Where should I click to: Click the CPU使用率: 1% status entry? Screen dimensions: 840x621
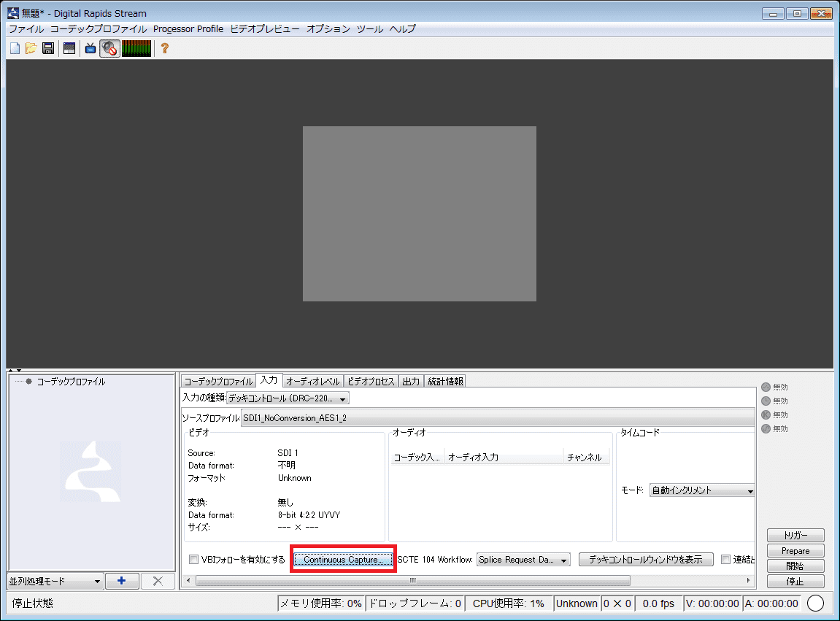[x=509, y=603]
